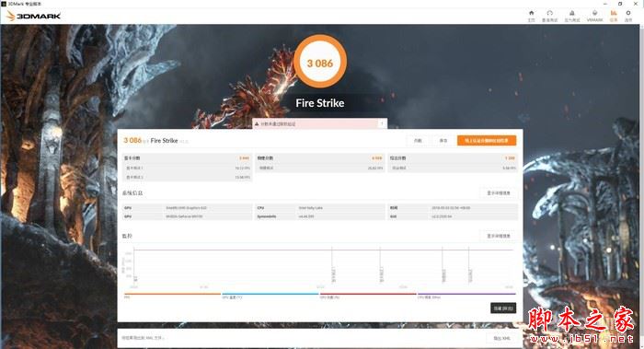Click the orange online validate and compare button
Screen dimensions: 644x349
point(487,141)
